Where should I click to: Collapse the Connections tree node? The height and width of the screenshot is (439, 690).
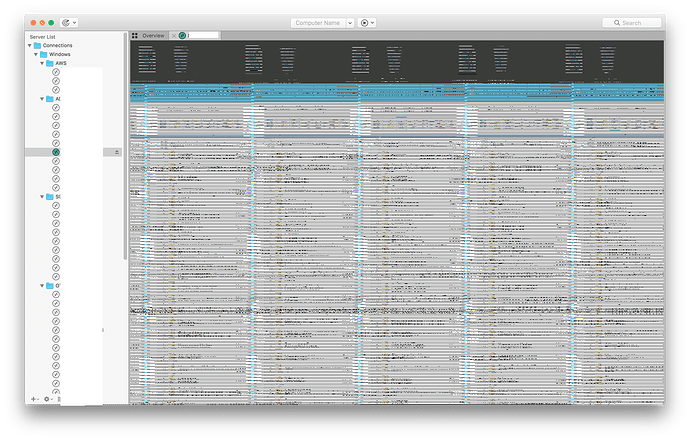click(x=29, y=46)
